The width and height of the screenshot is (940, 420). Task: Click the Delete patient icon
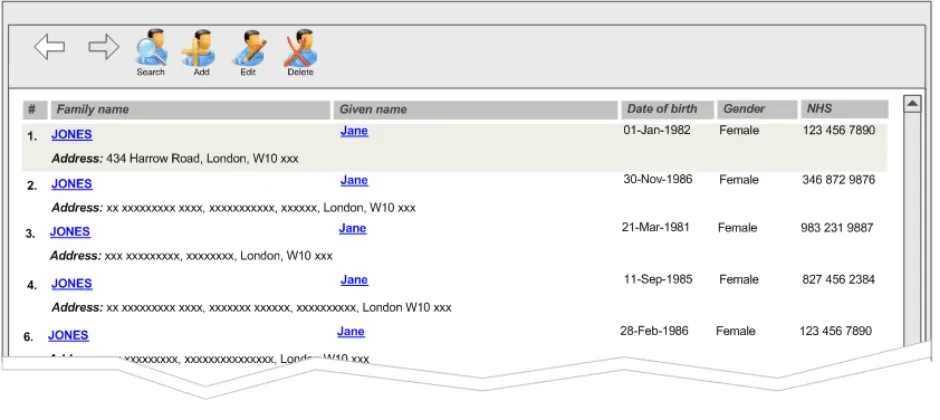[x=300, y=48]
